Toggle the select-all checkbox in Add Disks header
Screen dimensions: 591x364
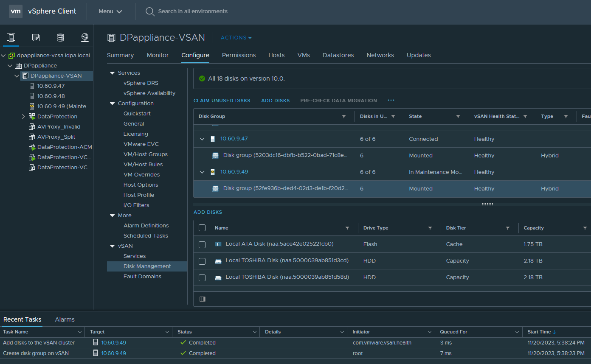click(202, 228)
